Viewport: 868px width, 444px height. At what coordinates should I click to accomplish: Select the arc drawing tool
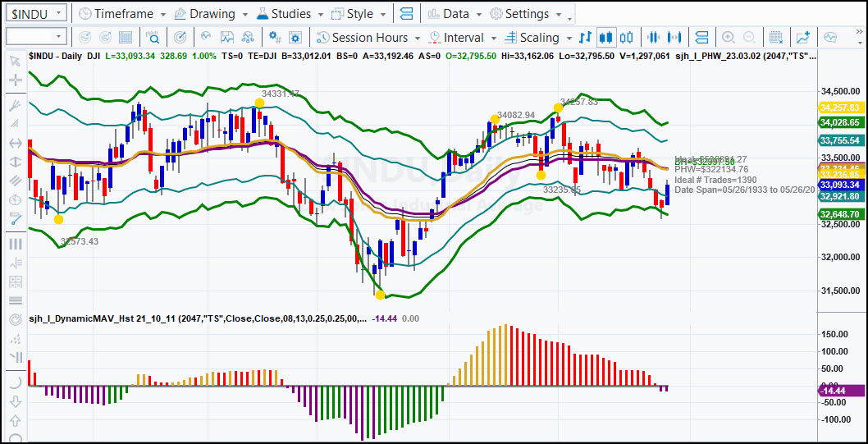tap(15, 382)
